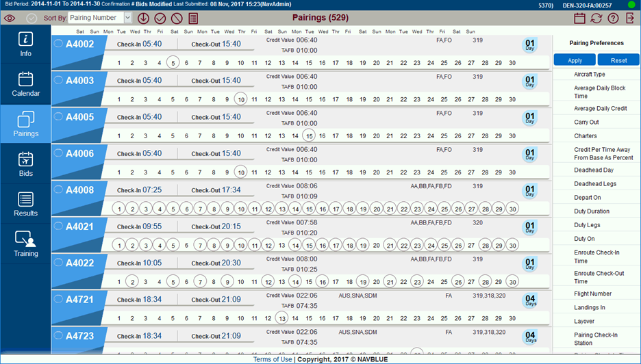Click circled day 5 in A4002 row
The height and width of the screenshot is (364, 641).
[173, 63]
